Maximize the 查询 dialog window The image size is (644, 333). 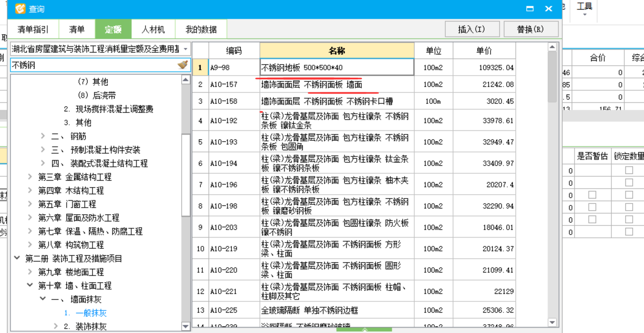(x=530, y=9)
